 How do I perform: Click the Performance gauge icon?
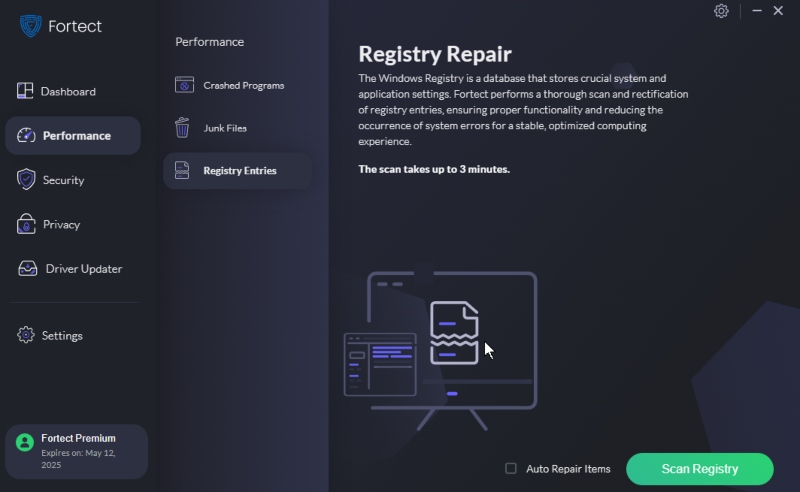pos(26,135)
